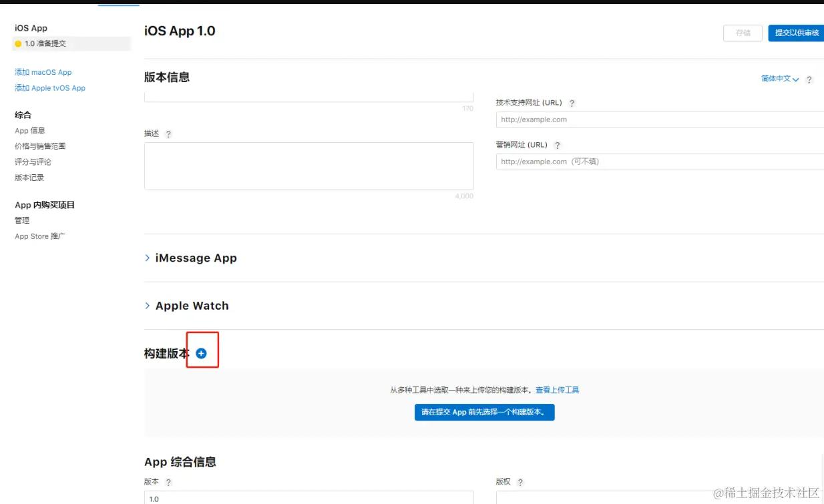Focus the 版本 field containing 1.0
Viewport: 824px width, 504px height.
point(308,498)
